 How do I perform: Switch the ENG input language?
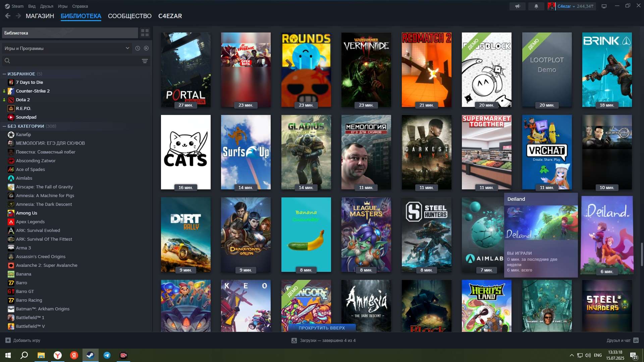(598, 355)
